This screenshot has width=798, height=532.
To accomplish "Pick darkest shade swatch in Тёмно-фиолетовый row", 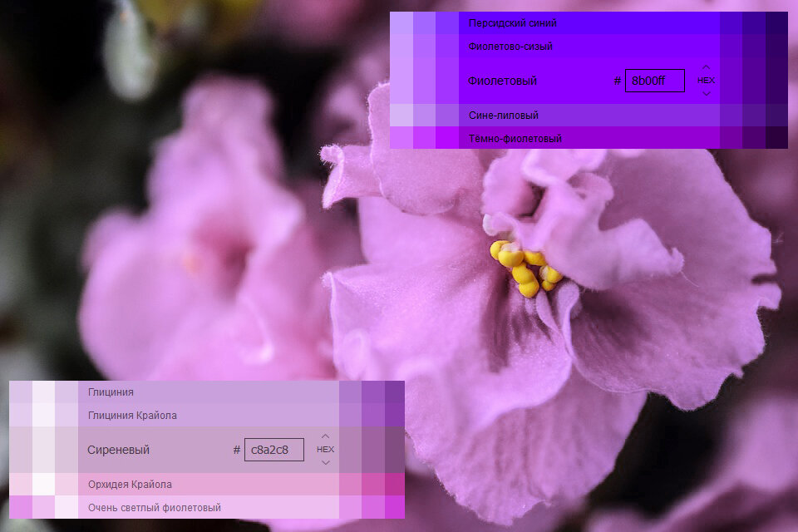I will coord(776,139).
